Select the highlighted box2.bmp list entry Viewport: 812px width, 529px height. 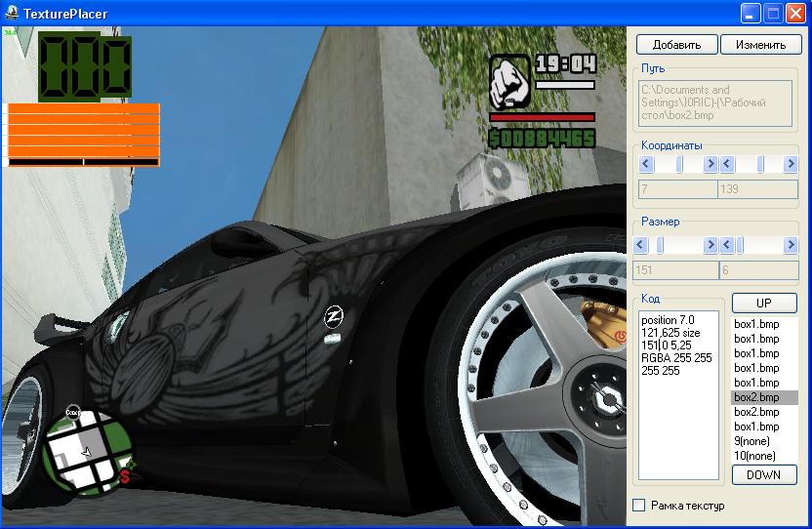(x=764, y=397)
